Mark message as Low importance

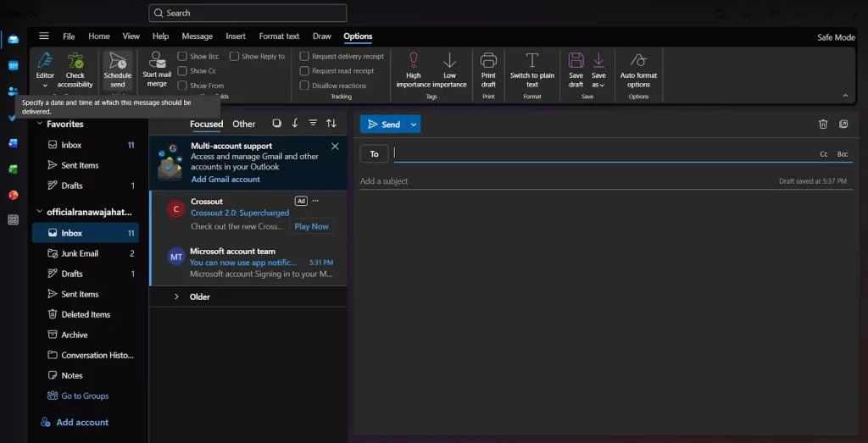click(x=449, y=70)
